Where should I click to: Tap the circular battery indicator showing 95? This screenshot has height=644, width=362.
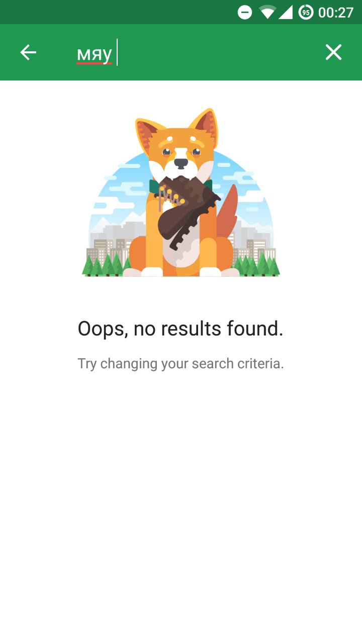[x=306, y=12]
